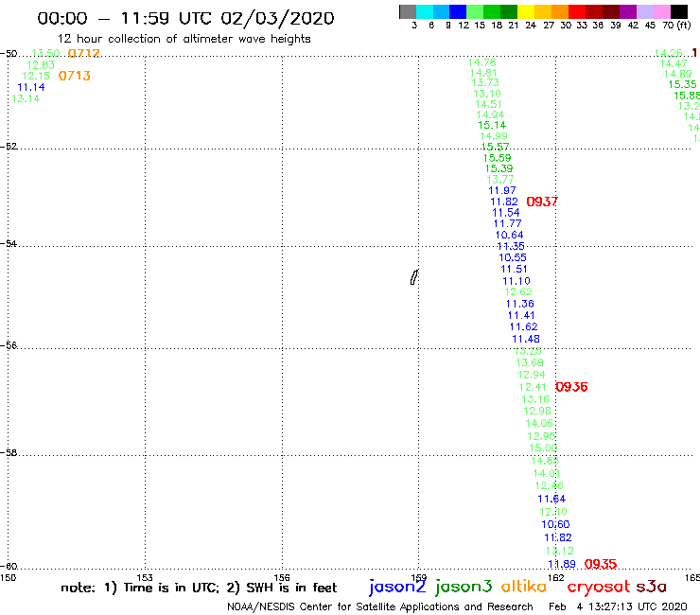Click the 153 longitude axis label
This screenshot has height=615, width=700.
click(145, 578)
